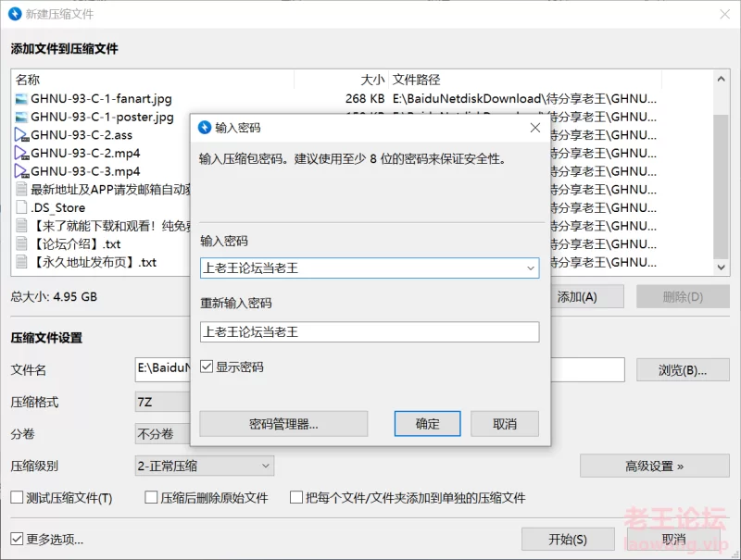This screenshot has height=560, width=741.
Task: Click the app logo in 新建压缩文件 title bar
Action: click(x=15, y=14)
